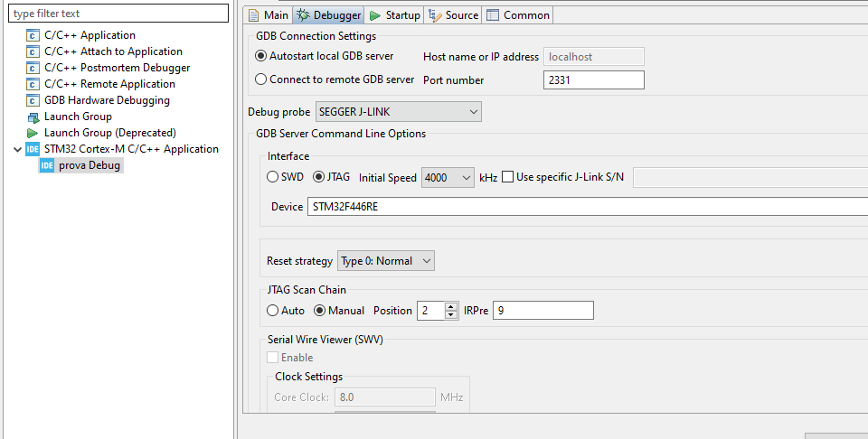Click the Core Clock field

coord(385,397)
